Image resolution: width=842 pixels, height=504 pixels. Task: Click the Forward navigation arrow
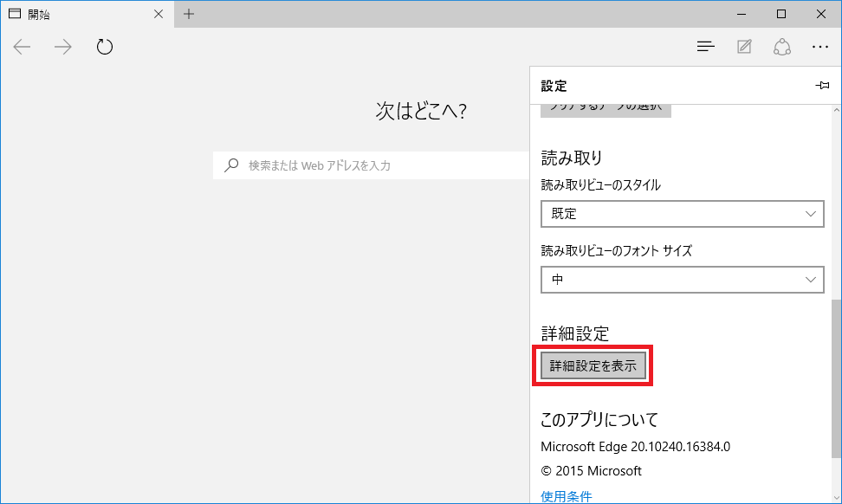[63, 47]
